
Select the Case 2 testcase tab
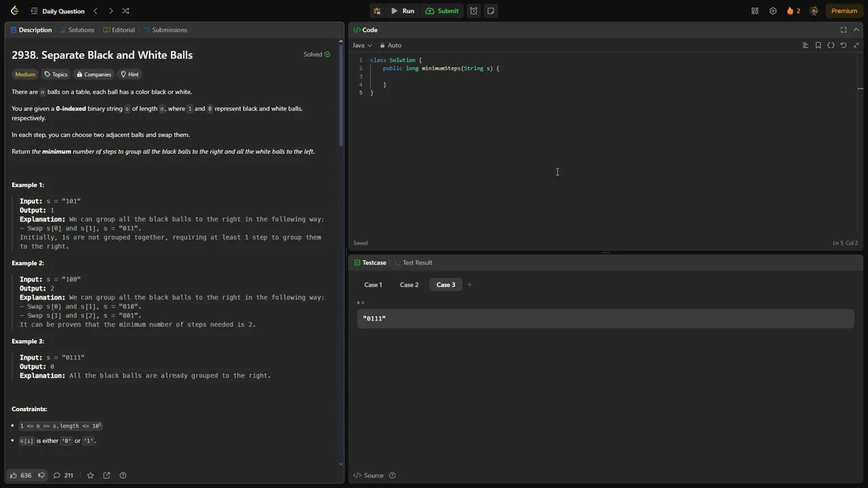(x=409, y=285)
